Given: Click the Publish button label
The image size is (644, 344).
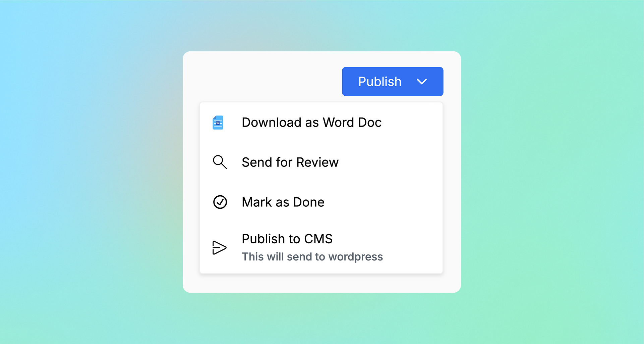Looking at the screenshot, I should coord(379,82).
